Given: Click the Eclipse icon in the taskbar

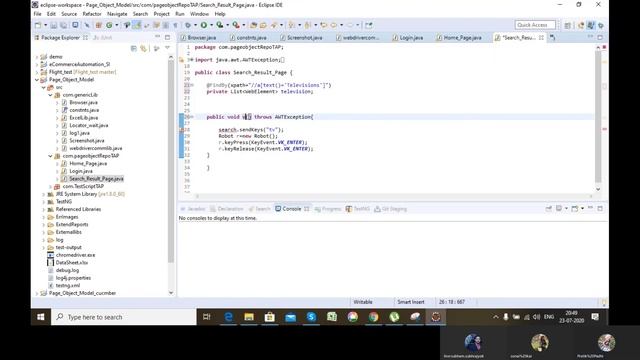Looking at the screenshot, I should coord(436,317).
